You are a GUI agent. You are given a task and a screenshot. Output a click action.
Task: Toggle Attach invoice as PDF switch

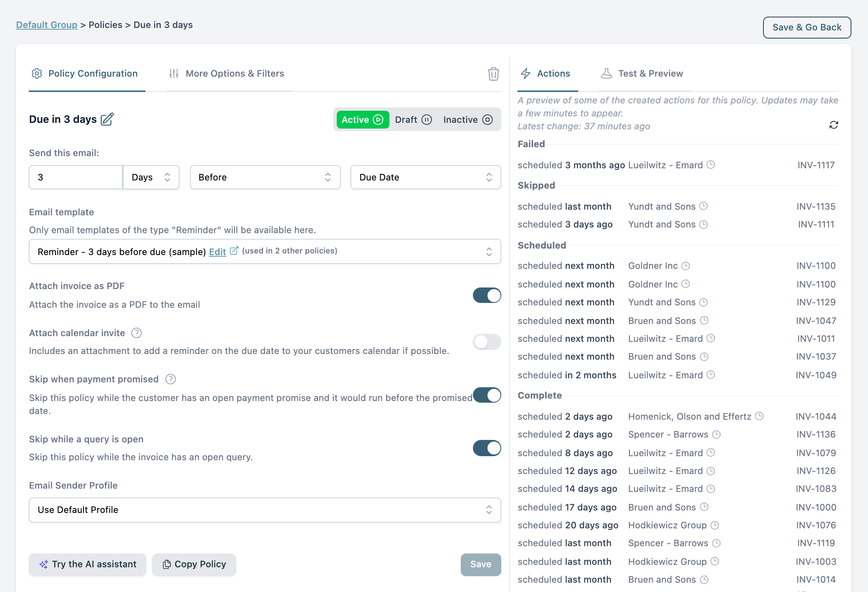click(487, 296)
